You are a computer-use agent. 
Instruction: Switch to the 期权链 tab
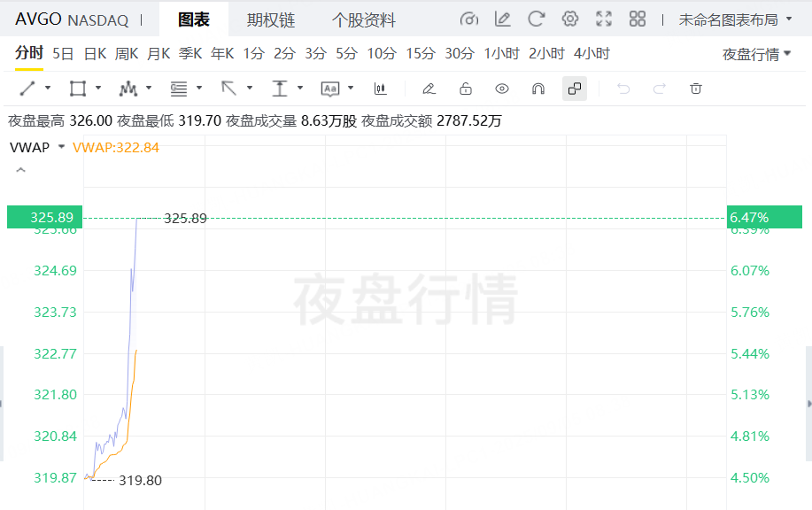pos(271,19)
